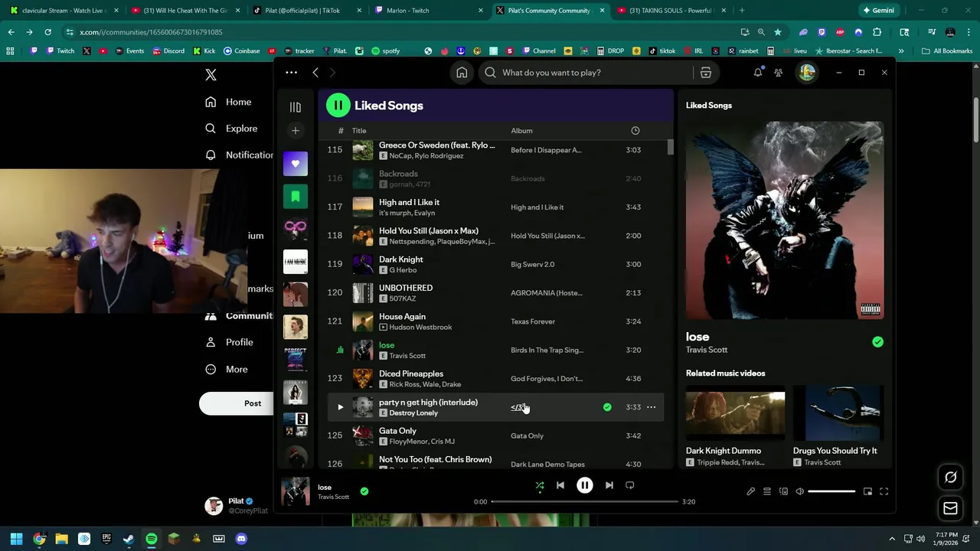
Task: Open Liked Songs purple heart tile in sidebar
Action: 296,164
